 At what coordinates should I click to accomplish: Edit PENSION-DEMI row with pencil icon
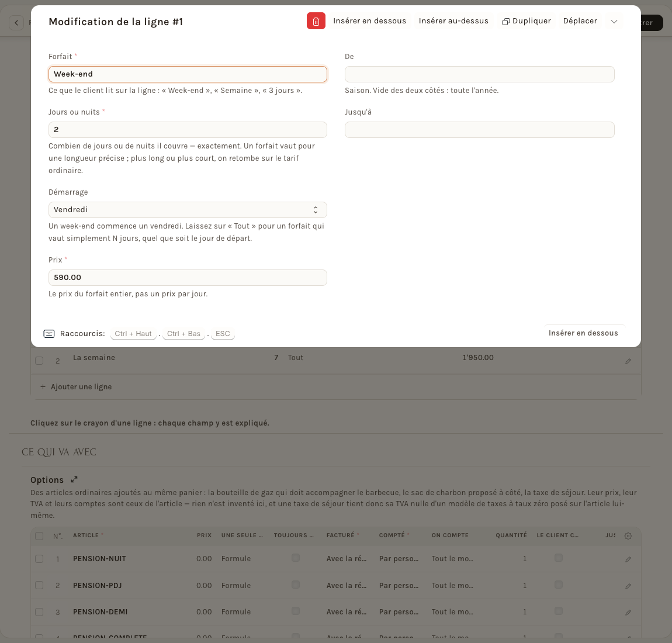point(628,613)
